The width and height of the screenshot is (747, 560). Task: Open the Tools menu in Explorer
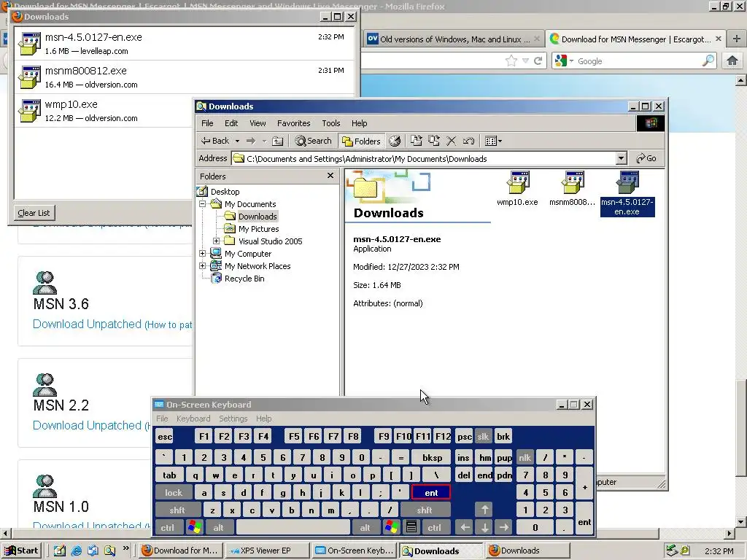tap(330, 123)
